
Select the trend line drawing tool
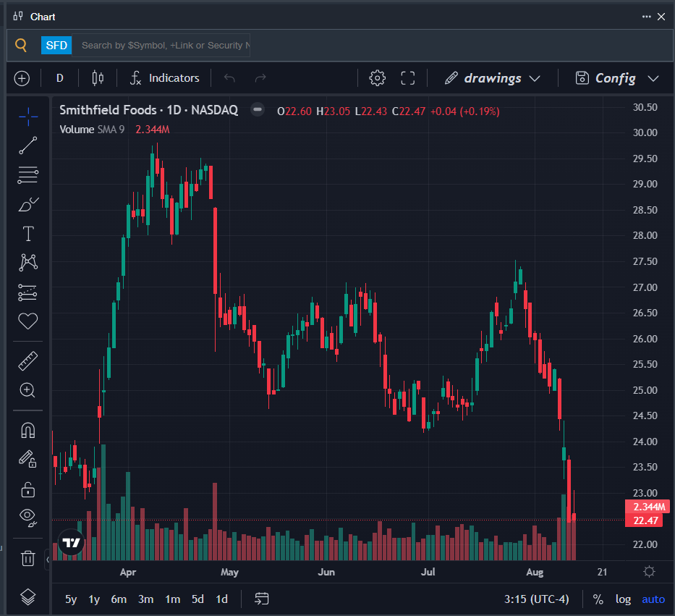coord(28,145)
